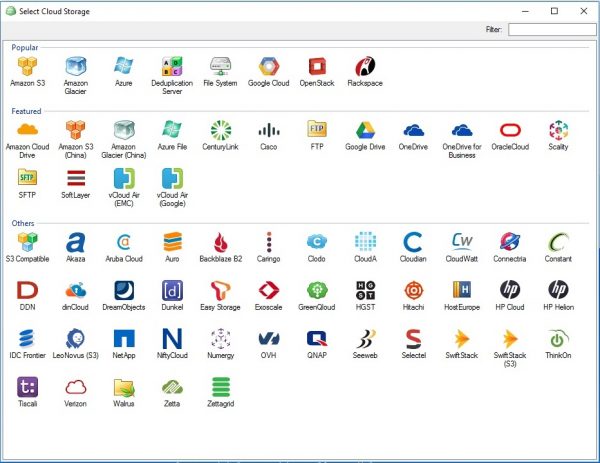Image resolution: width=600 pixels, height=463 pixels.
Task: Select Hitachi storage
Action: (x=413, y=290)
